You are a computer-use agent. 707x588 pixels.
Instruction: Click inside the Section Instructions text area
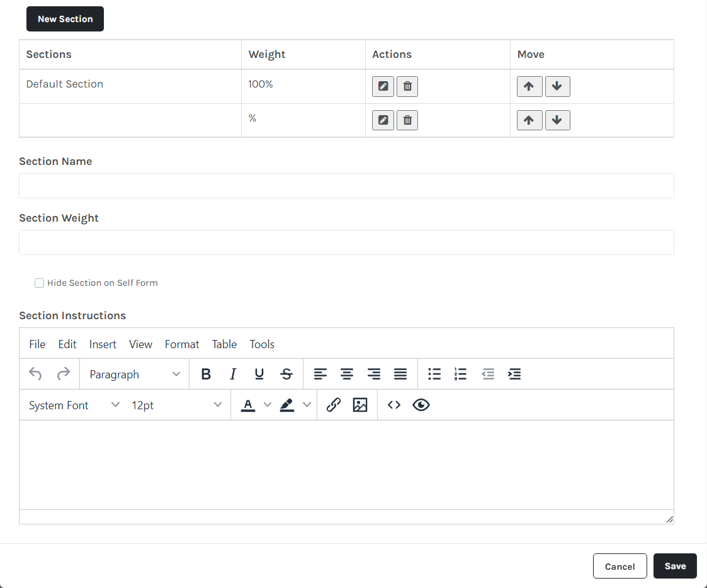tap(346, 465)
